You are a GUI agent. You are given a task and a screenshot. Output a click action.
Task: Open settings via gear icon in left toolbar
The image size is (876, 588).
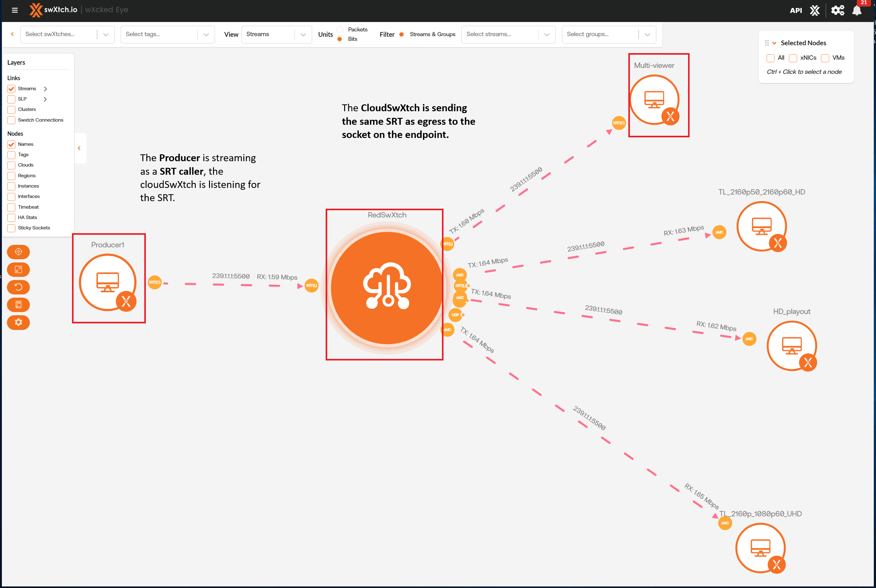[x=18, y=322]
